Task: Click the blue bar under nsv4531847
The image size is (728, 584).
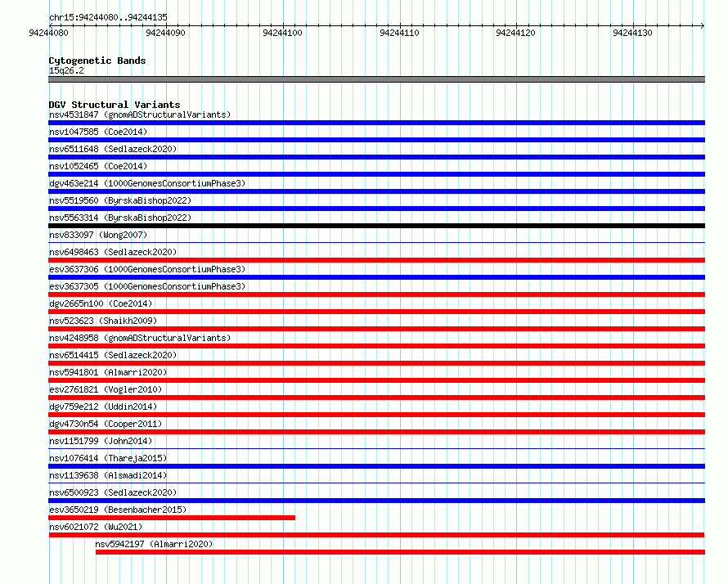Action: [376, 123]
